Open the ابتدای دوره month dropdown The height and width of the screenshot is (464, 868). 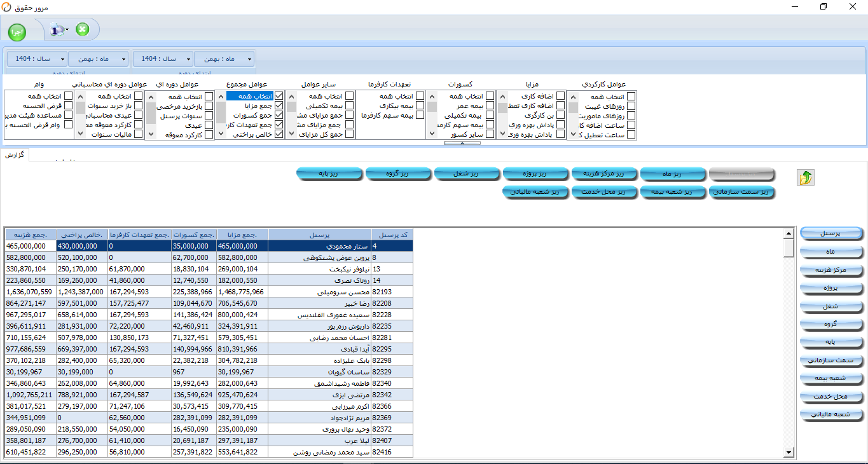tap(224, 58)
